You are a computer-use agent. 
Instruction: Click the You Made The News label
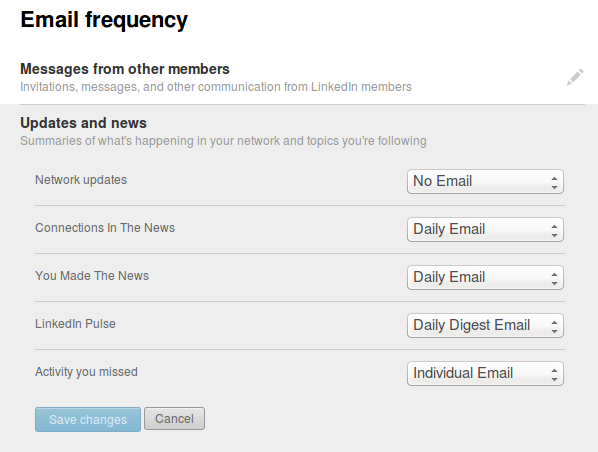[x=92, y=276]
